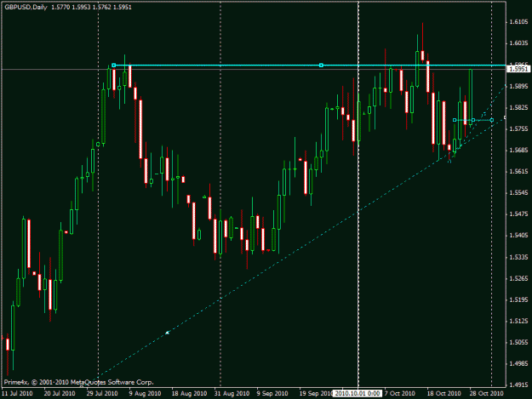Image resolution: width=532 pixels, height=399 pixels.
Task: Click the 1.5405 price axis label
Action: click(518, 236)
